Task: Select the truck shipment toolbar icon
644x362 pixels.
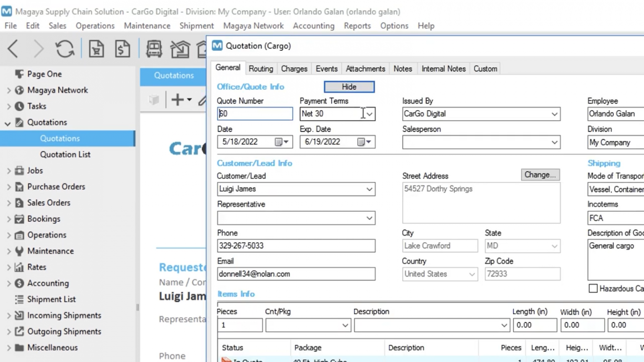Action: coord(153,49)
